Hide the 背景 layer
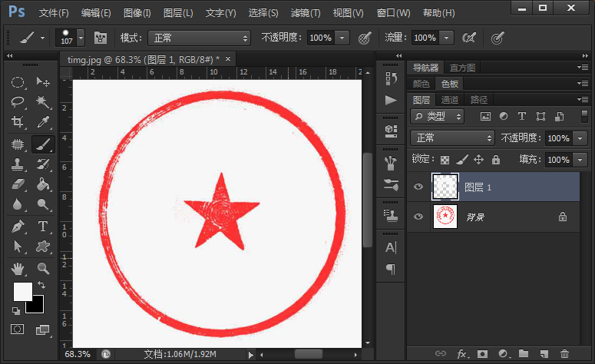595x364 pixels. 418,217
